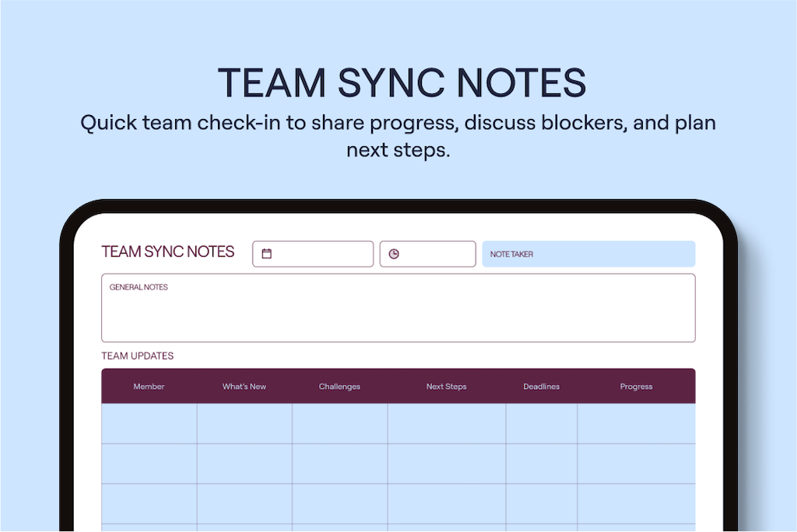Click the clock icon in time field
Viewport: 797px width, 532px height.
pyautogui.click(x=394, y=254)
